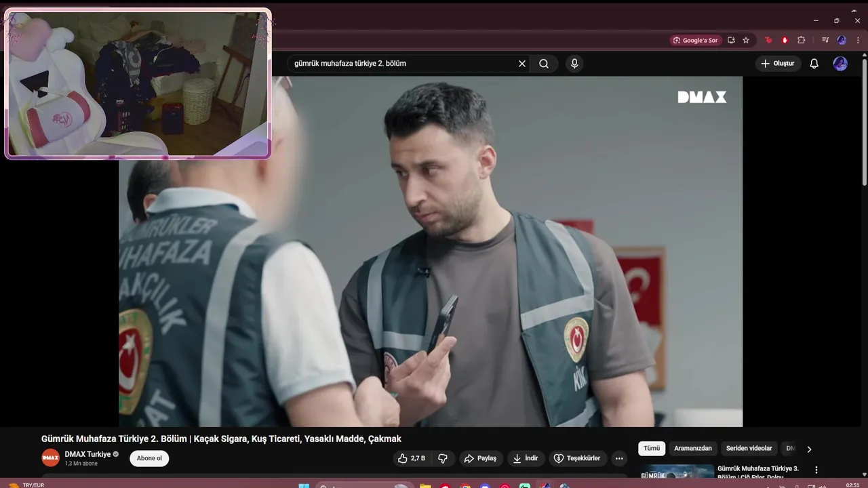Open the Extensions puzzle icon

801,41
